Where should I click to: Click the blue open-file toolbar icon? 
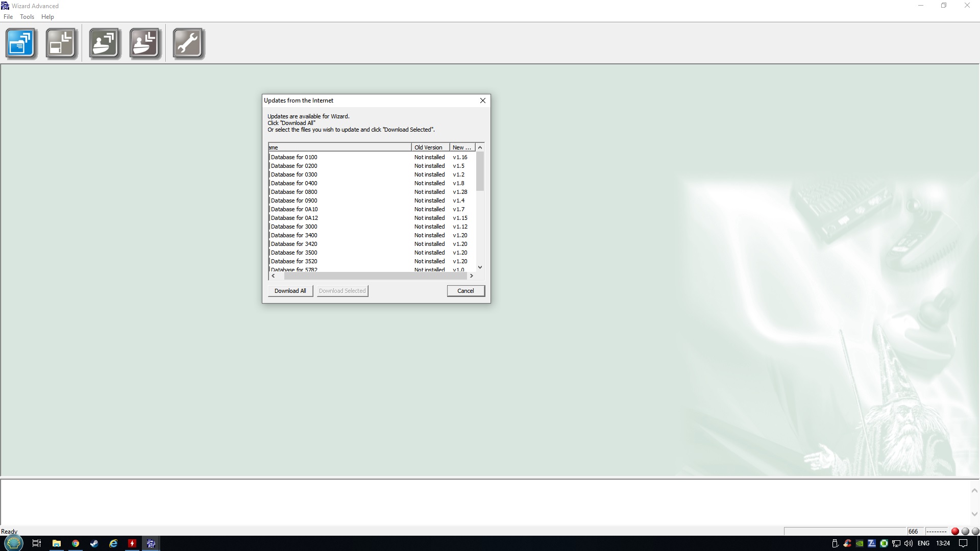[x=21, y=43]
